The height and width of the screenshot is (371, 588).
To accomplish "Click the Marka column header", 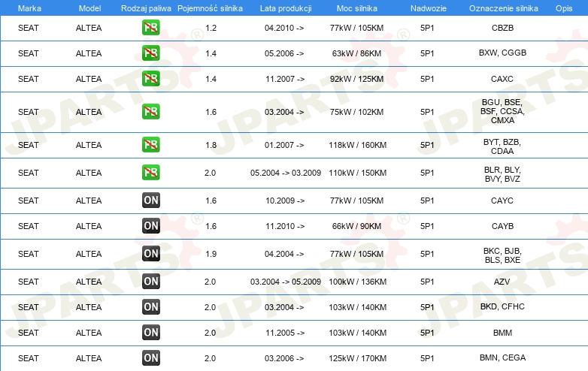I will (29, 8).
